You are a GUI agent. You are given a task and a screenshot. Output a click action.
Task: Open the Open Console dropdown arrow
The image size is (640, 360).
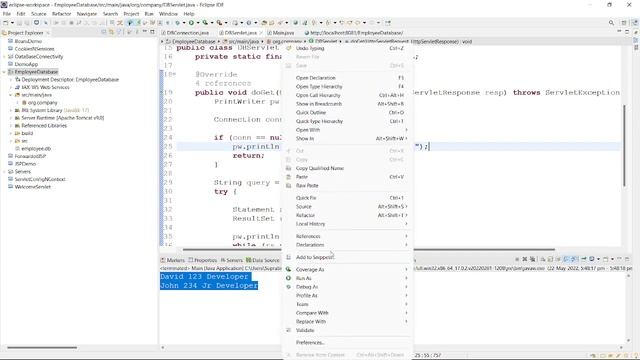coord(613,259)
